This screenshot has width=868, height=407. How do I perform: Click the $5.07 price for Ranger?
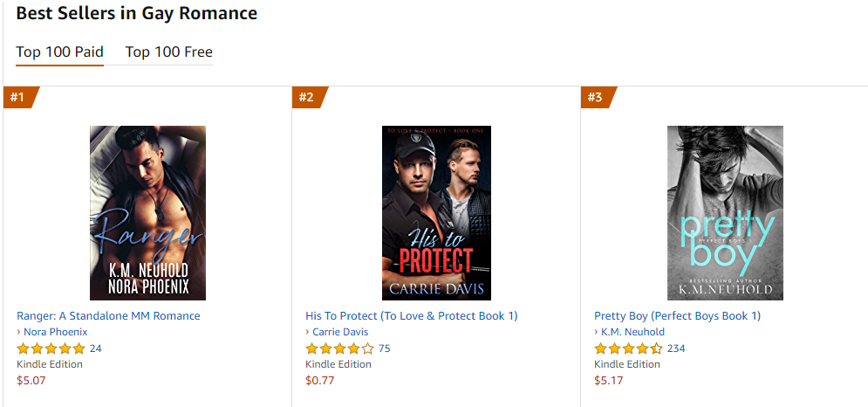pos(31,380)
